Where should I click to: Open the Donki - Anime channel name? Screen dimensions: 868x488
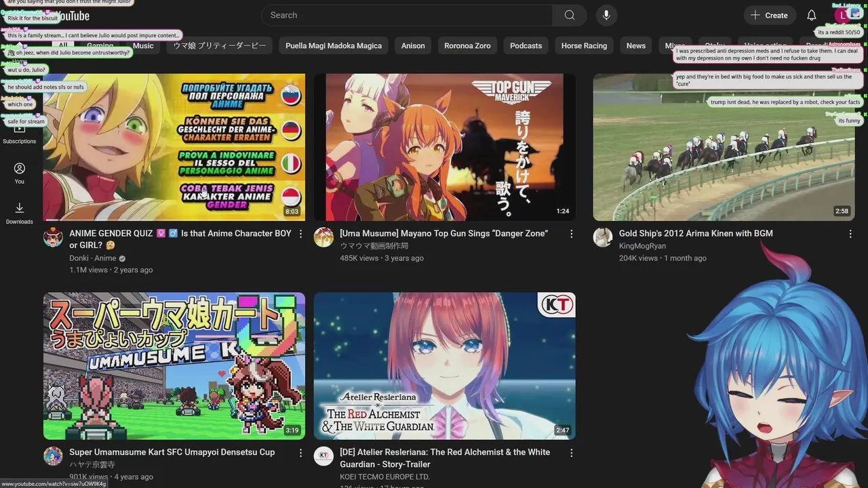point(93,258)
